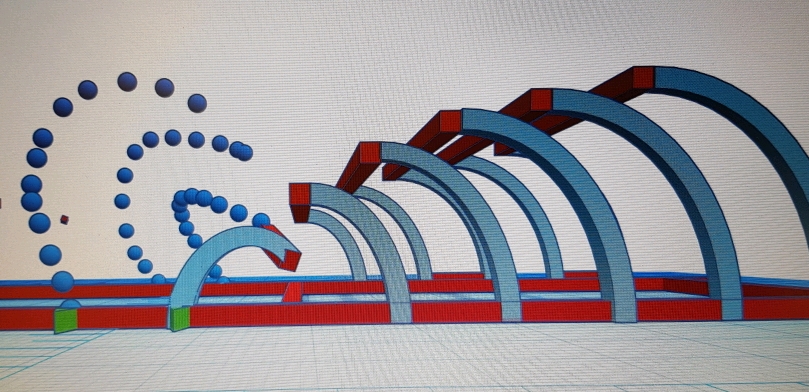Click the leftmost green block on red wall
The image size is (809, 392).
tap(66, 321)
